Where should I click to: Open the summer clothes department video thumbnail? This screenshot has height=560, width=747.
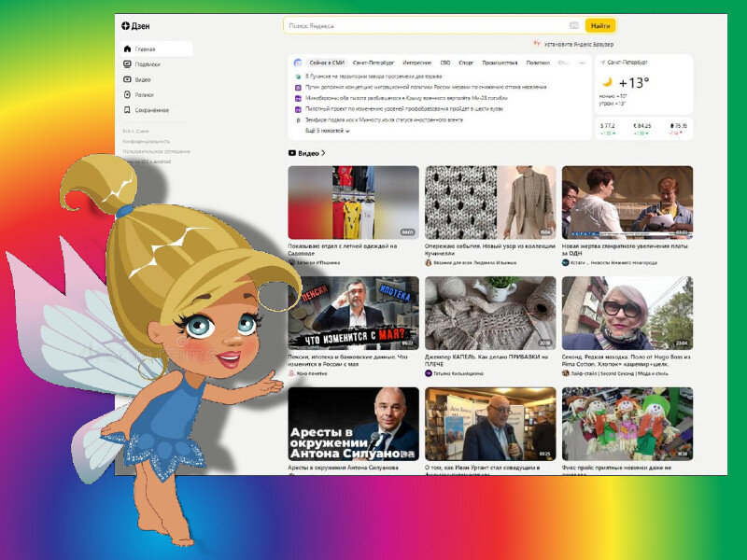pyautogui.click(x=354, y=203)
